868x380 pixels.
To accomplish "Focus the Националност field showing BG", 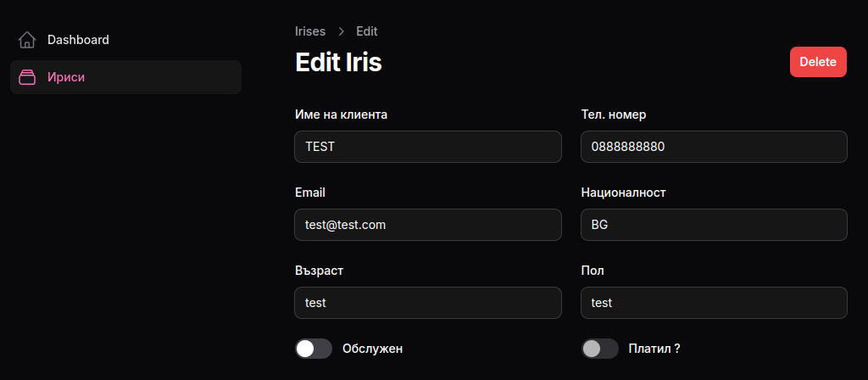I will coord(714,225).
